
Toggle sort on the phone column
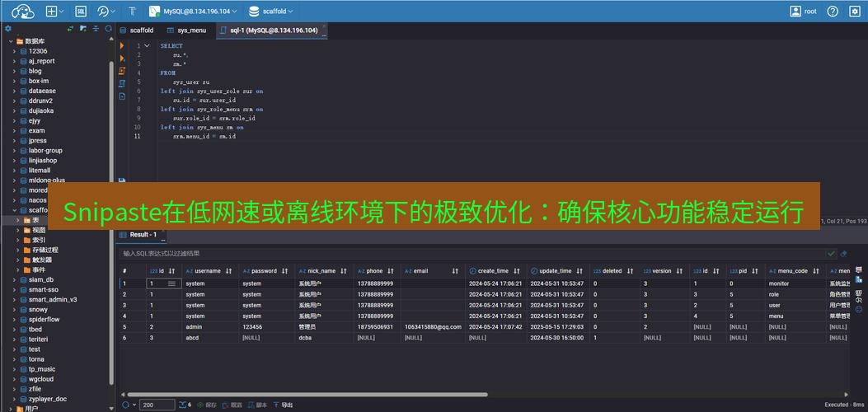pos(390,271)
